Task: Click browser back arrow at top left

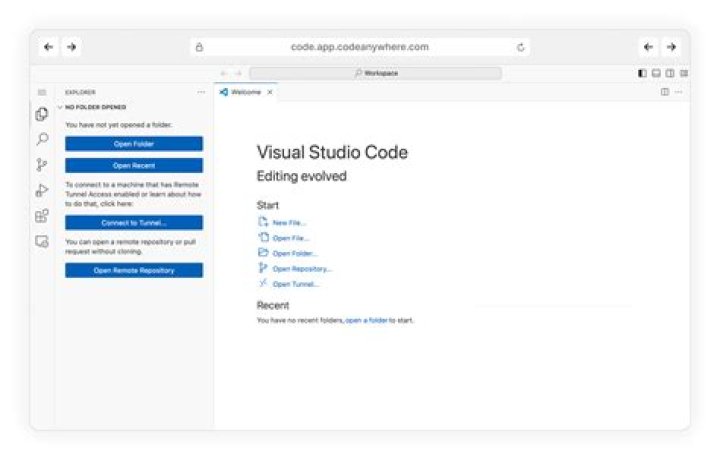Action: (x=48, y=47)
